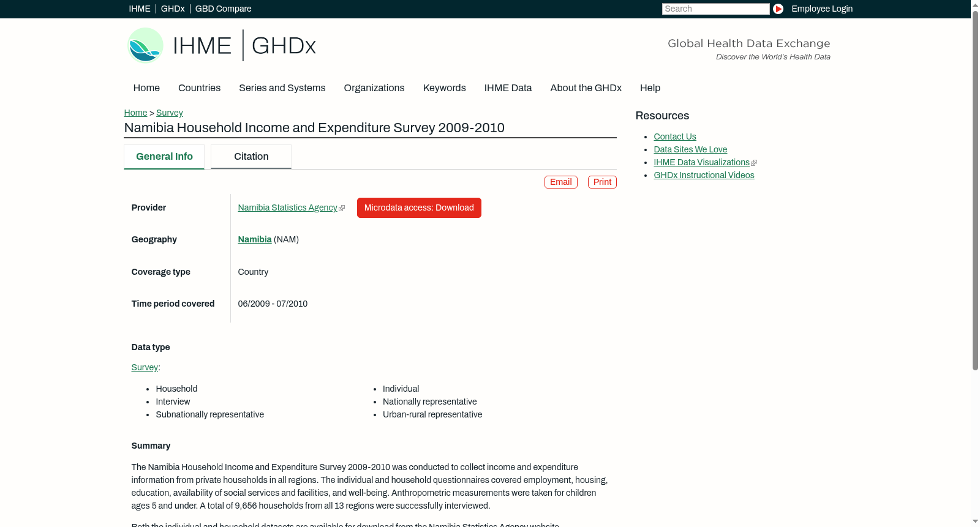Viewport: 980px width, 527px height.
Task: Click the 'Summary' heading
Action: 151,446
